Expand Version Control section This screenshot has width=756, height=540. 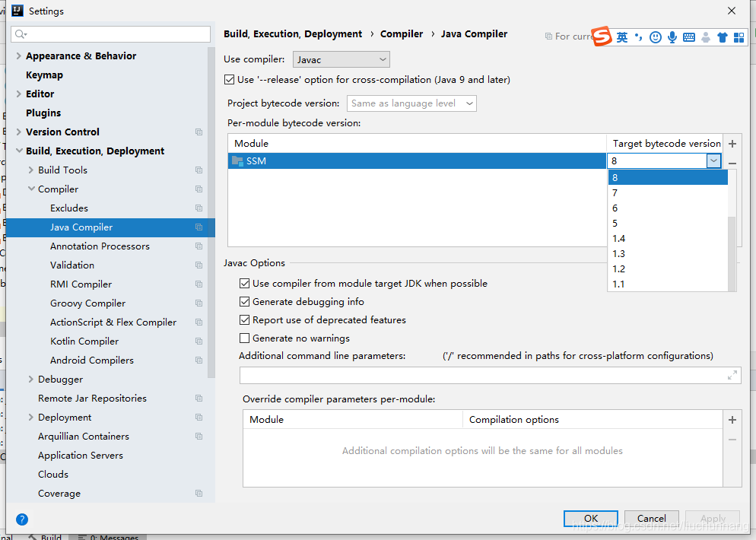(18, 132)
